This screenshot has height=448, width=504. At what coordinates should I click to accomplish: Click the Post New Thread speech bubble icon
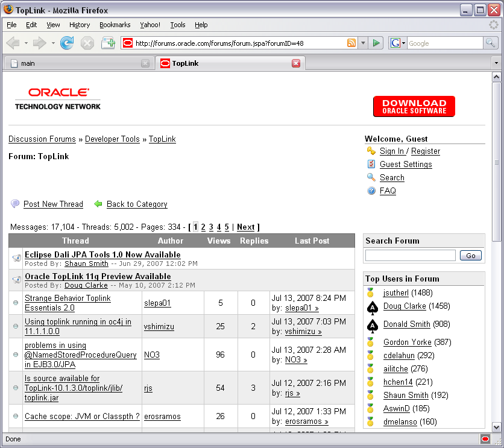point(15,204)
